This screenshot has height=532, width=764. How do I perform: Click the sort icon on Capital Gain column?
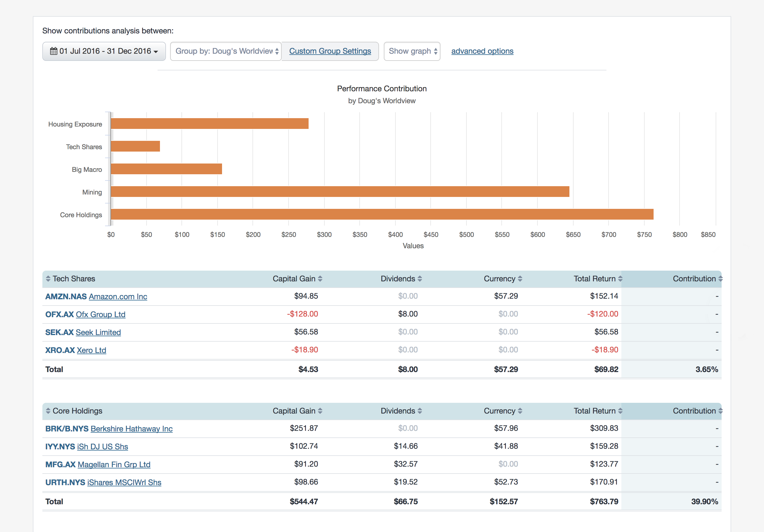click(321, 278)
